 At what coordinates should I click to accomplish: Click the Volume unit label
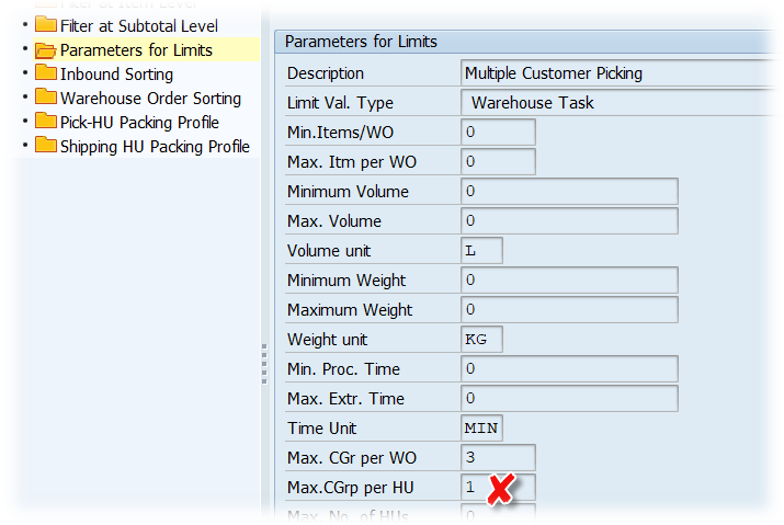coord(328,250)
